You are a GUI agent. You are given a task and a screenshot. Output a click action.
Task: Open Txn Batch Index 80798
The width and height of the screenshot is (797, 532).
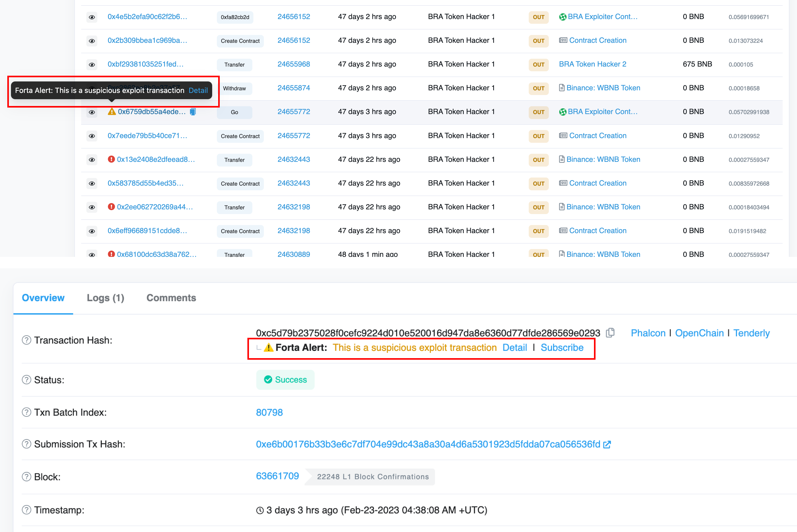coord(269,412)
